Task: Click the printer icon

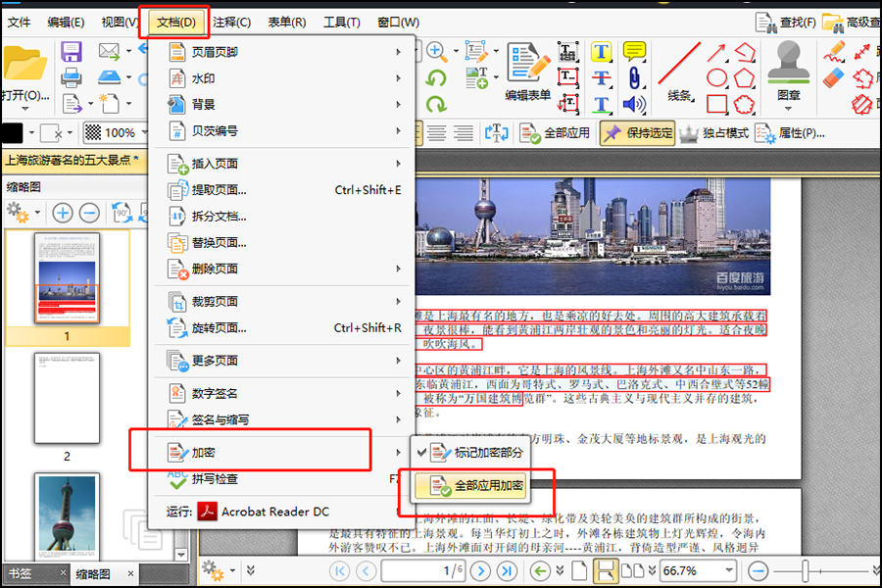Action: tap(72, 77)
